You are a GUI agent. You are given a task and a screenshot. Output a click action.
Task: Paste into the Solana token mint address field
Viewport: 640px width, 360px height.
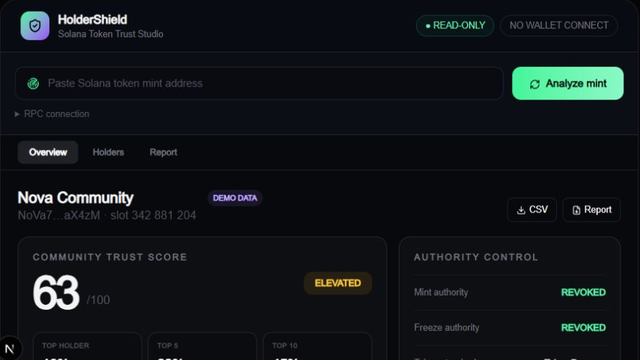tap(259, 83)
